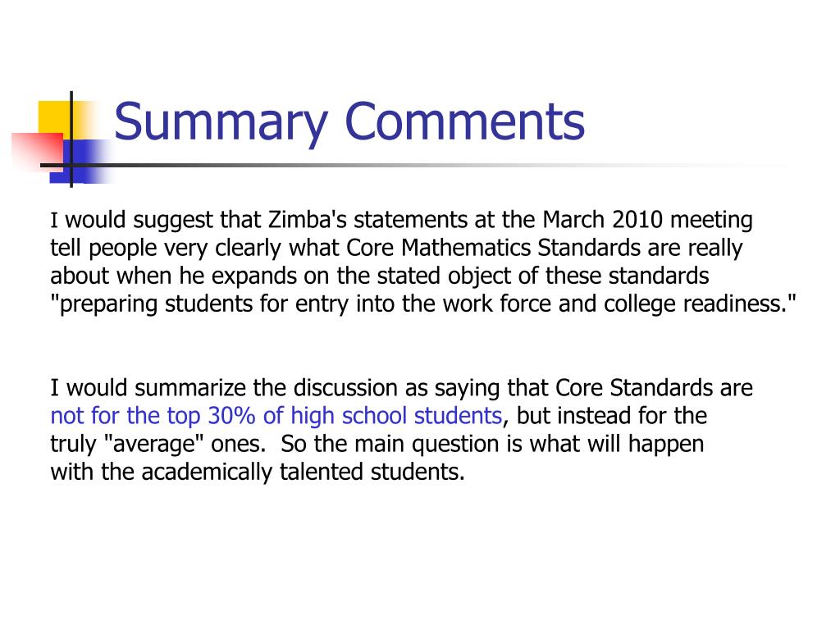Click 'March 2010' in the first paragraph
Screen dimensions: 840x630
point(603,220)
